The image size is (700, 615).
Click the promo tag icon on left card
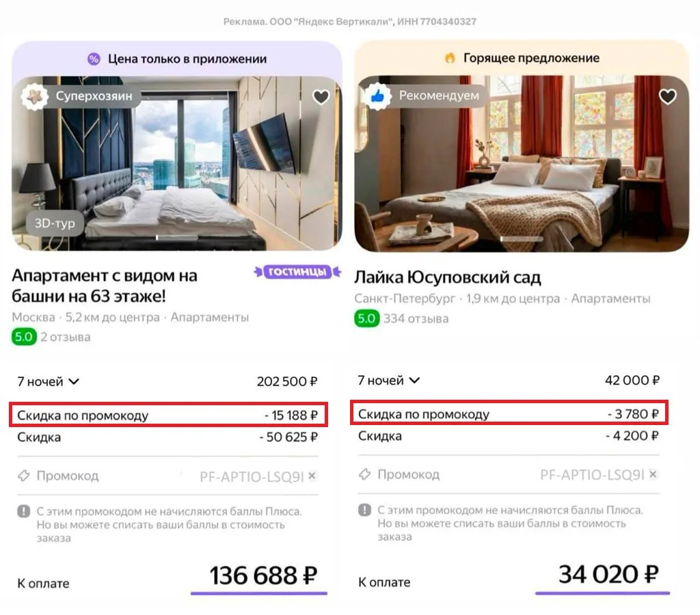[x=24, y=476]
